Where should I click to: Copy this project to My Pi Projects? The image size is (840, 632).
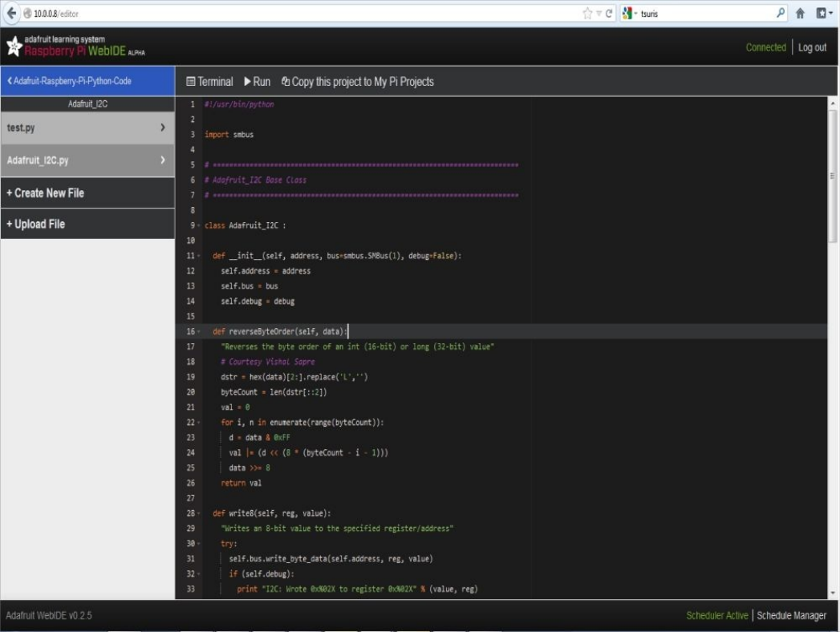point(358,82)
